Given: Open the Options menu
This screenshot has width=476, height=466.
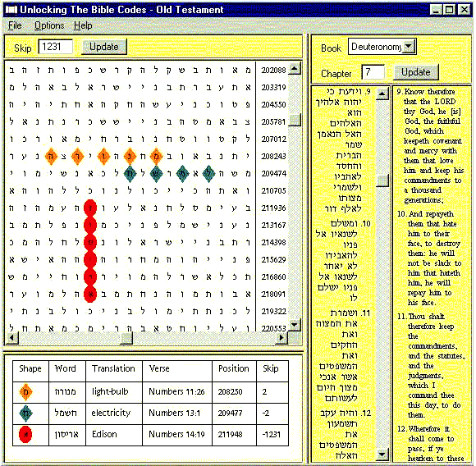Looking at the screenshot, I should (49, 25).
